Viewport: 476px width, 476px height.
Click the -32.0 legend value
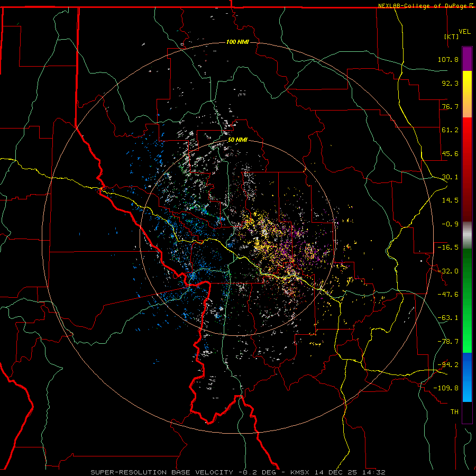point(448,271)
